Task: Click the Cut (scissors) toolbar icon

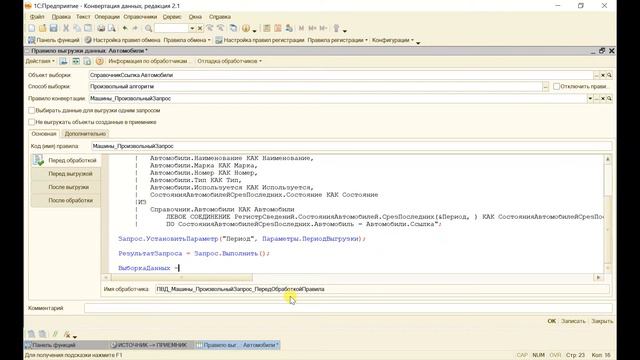Action: click(x=66, y=28)
